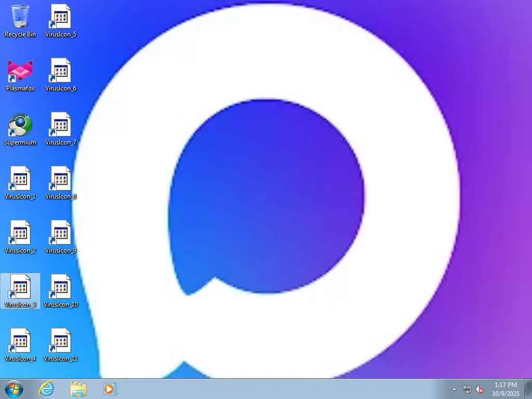Launch Internet Explorer from the taskbar
This screenshot has height=399, width=532.
click(46, 389)
